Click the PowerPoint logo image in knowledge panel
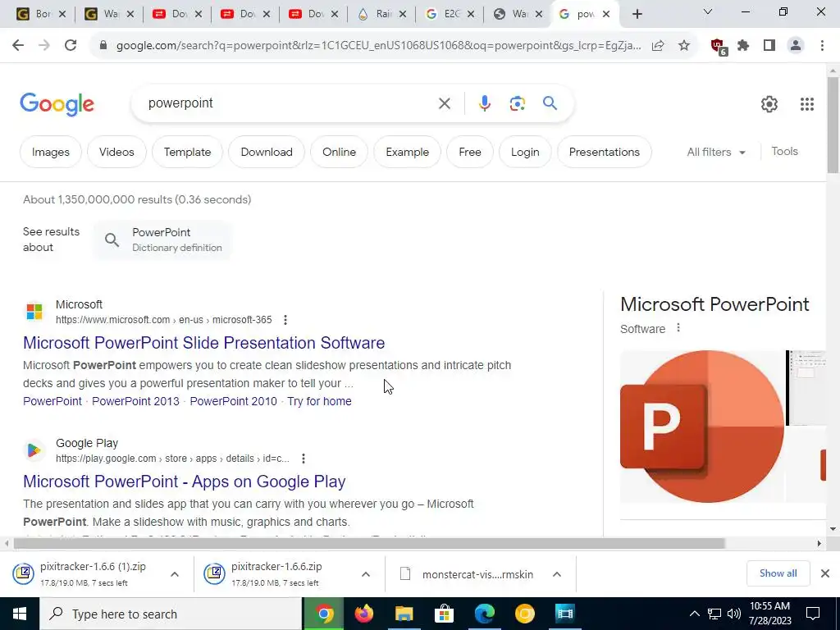 [x=702, y=427]
